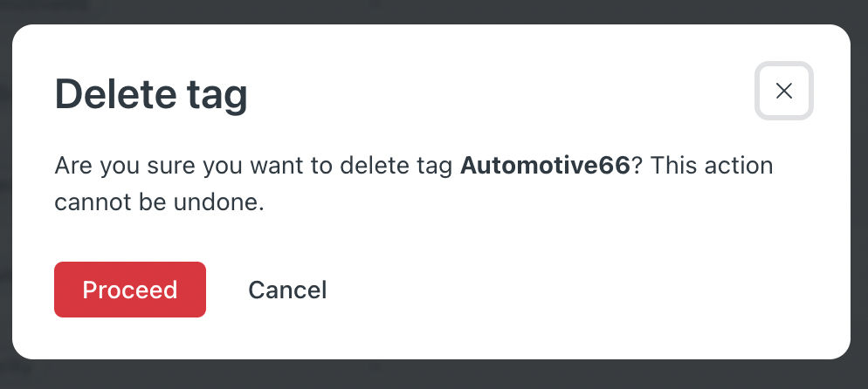The width and height of the screenshot is (868, 389).
Task: Confirm deleting tag Automotive66 via Proceed
Action: (x=130, y=290)
